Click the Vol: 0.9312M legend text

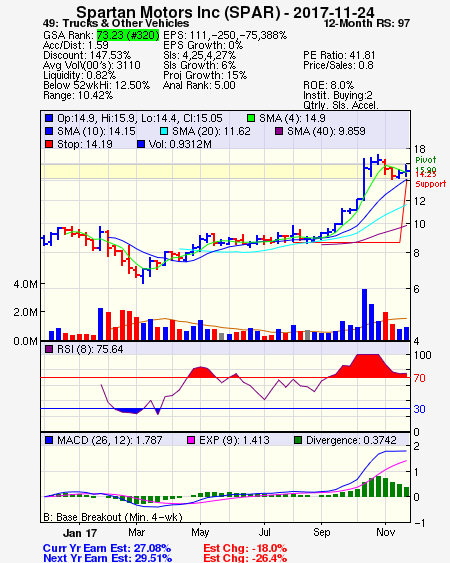[x=180, y=144]
